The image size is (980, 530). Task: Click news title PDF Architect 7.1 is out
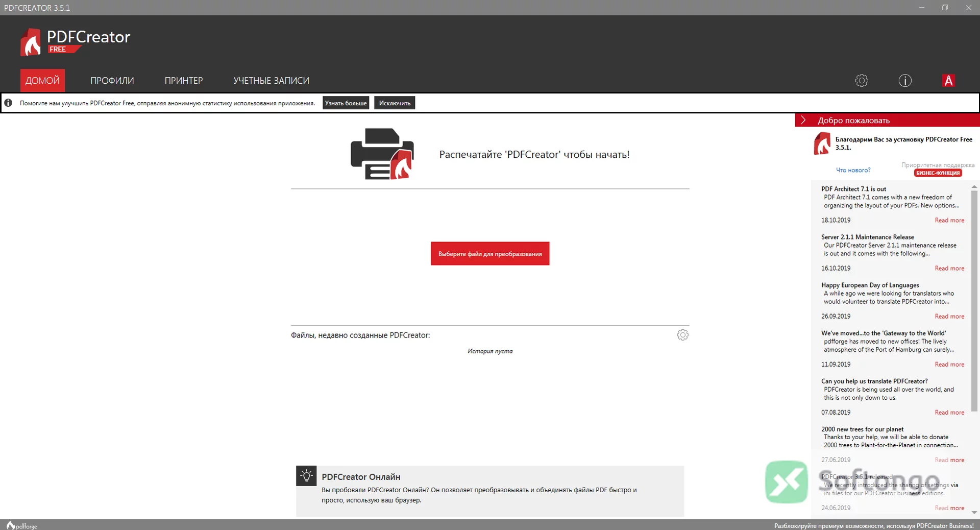click(x=853, y=189)
